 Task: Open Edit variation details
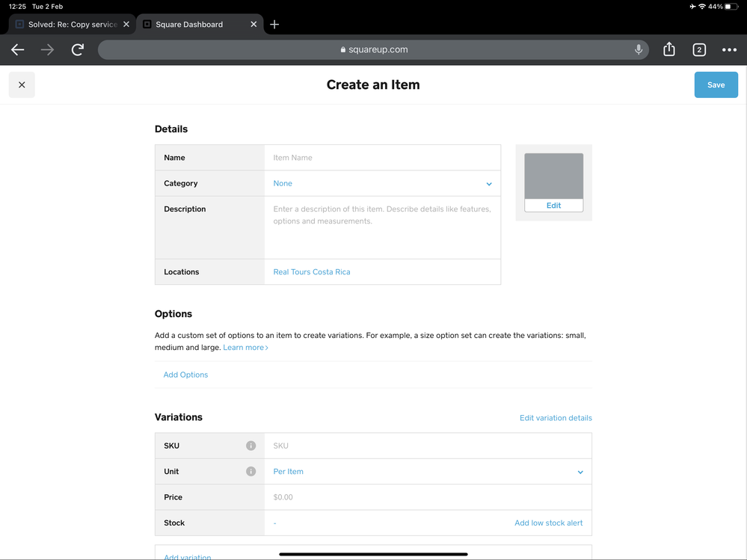point(556,418)
